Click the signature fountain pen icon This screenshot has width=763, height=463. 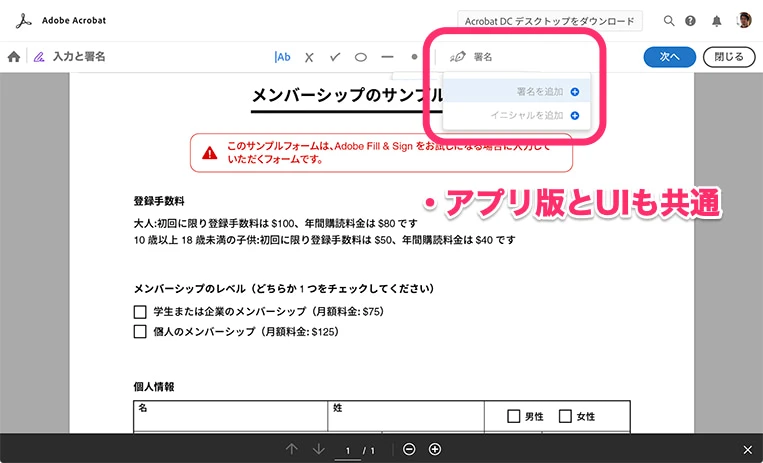[x=457, y=57]
